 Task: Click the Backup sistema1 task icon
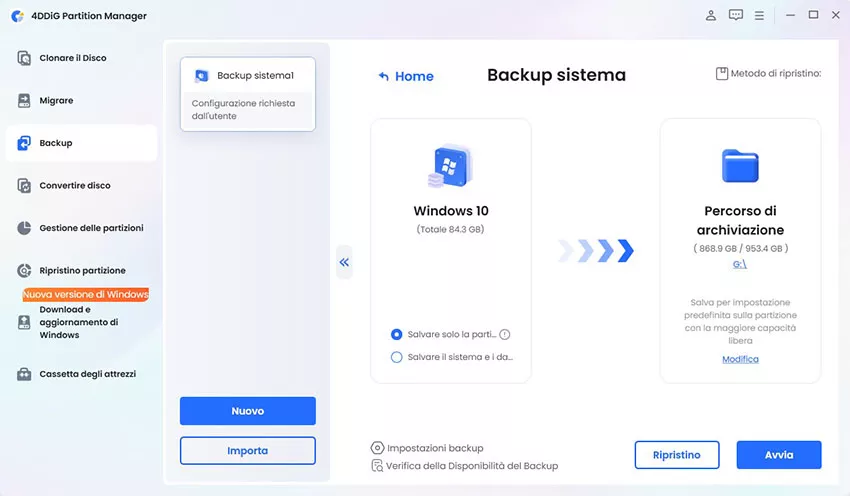tap(202, 75)
